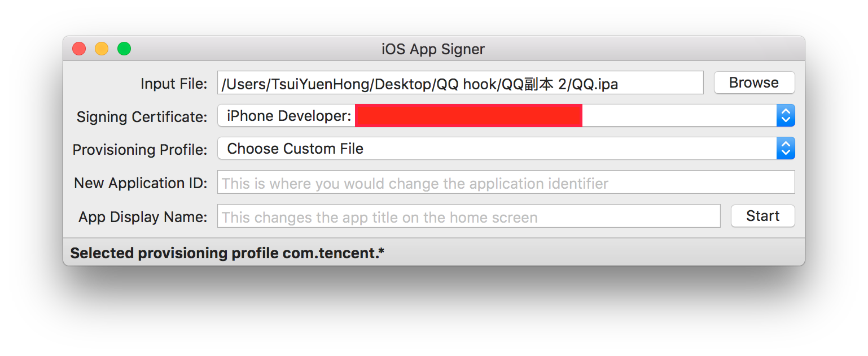The height and width of the screenshot is (356, 868).
Task: Click the Signing Certificate label
Action: (142, 117)
